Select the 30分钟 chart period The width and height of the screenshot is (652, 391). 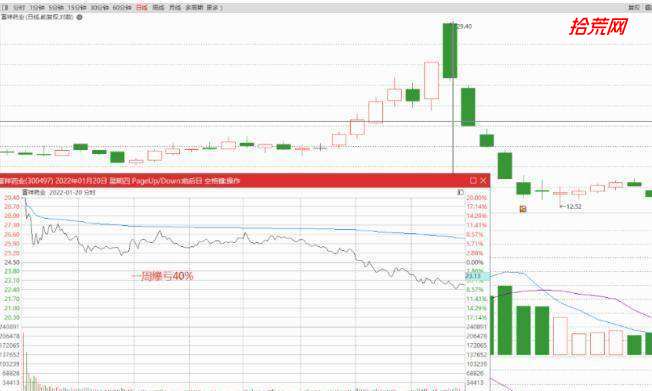tap(100, 7)
